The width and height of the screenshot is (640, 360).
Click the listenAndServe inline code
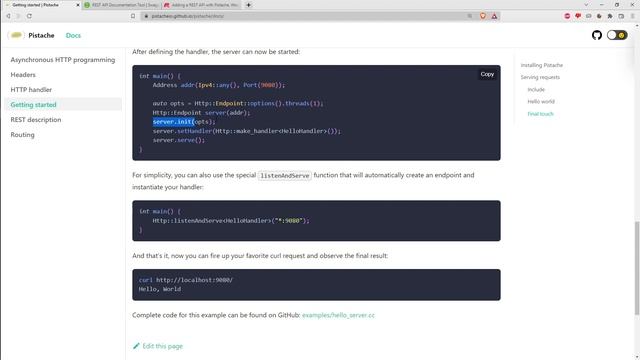(x=285, y=176)
